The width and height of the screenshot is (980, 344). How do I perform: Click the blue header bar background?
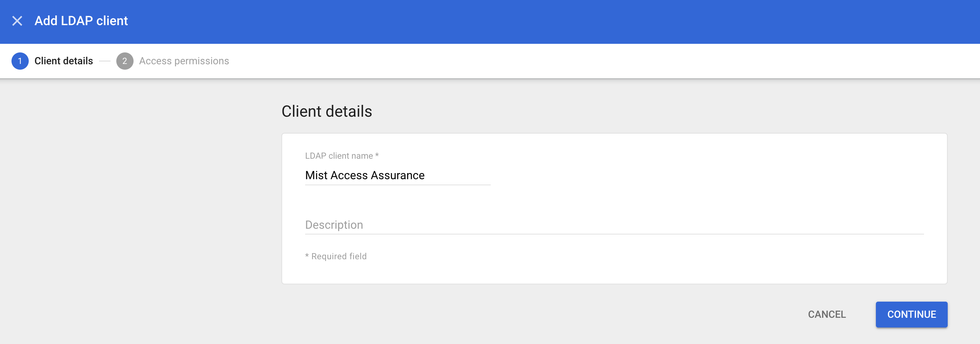pyautogui.click(x=533, y=21)
